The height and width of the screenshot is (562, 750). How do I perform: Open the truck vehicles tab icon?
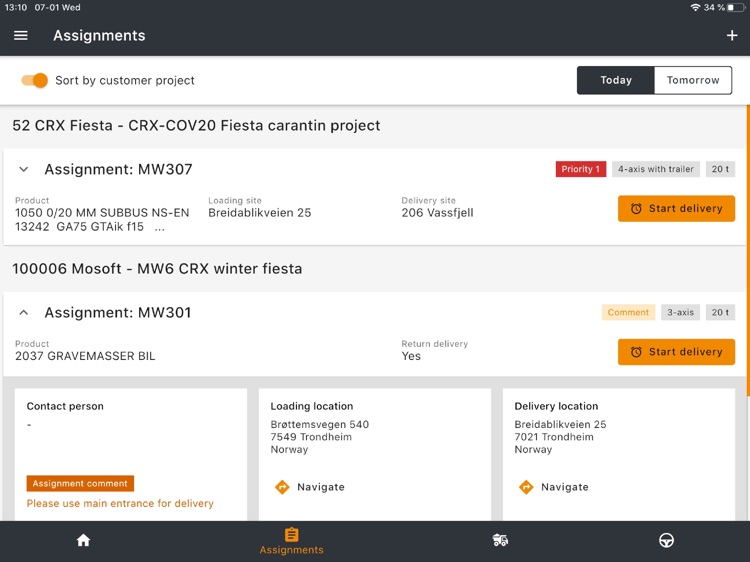click(x=500, y=540)
